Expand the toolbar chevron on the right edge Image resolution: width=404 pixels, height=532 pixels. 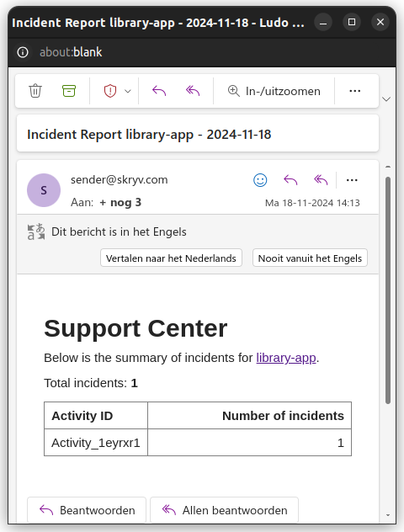coord(386,99)
